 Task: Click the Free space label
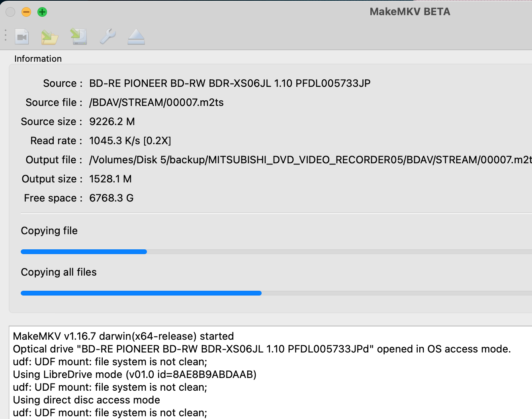[x=53, y=198]
